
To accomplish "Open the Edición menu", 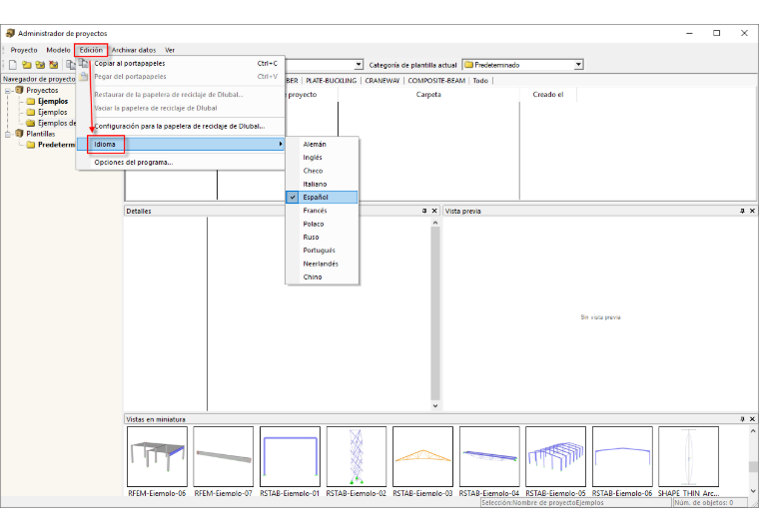I will coord(91,50).
